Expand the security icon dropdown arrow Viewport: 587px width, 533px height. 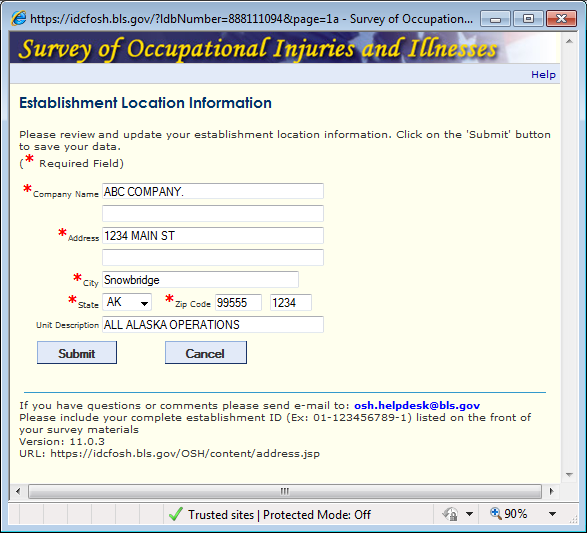469,514
